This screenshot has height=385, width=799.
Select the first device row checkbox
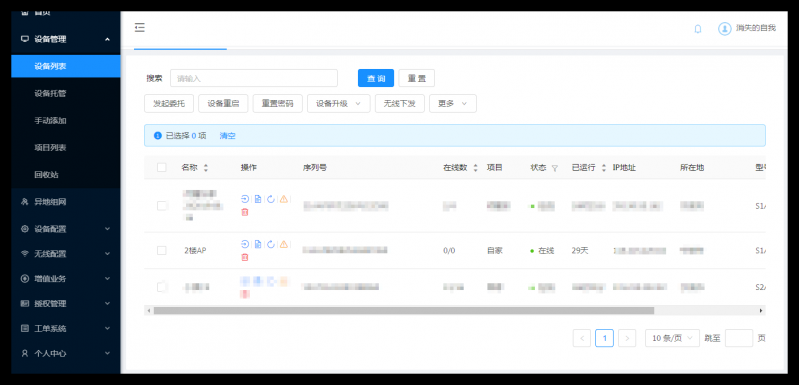pyautogui.click(x=162, y=206)
